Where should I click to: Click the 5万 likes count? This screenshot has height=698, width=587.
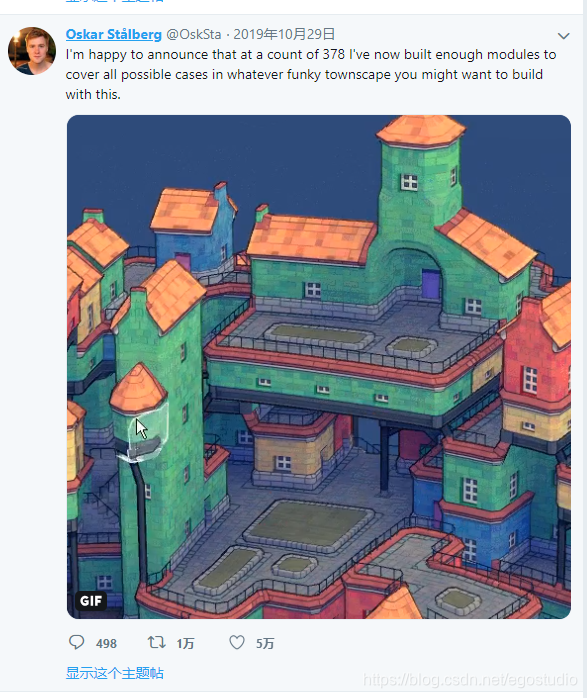click(265, 643)
